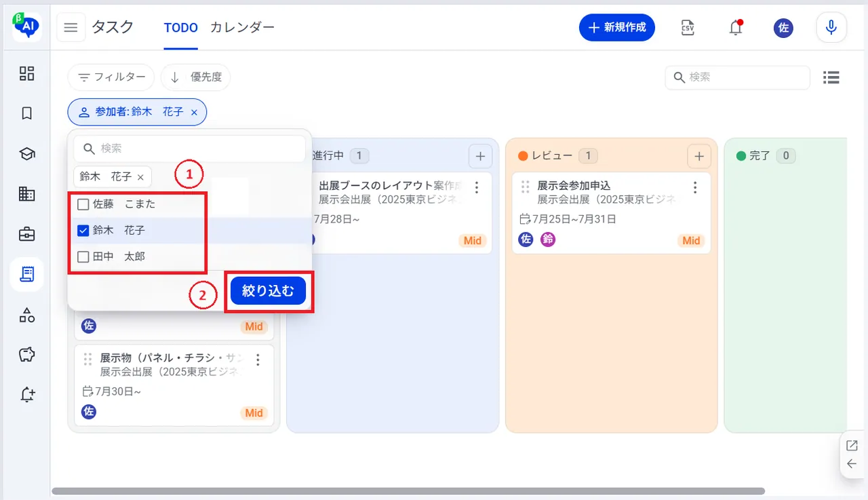Click the 新規作成 button

point(617,28)
